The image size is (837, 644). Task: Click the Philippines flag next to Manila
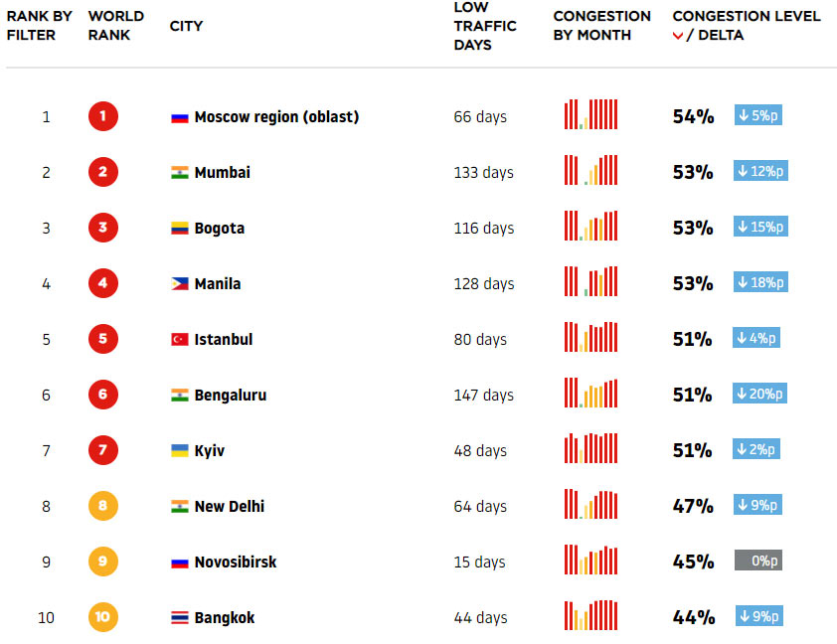[x=179, y=284]
